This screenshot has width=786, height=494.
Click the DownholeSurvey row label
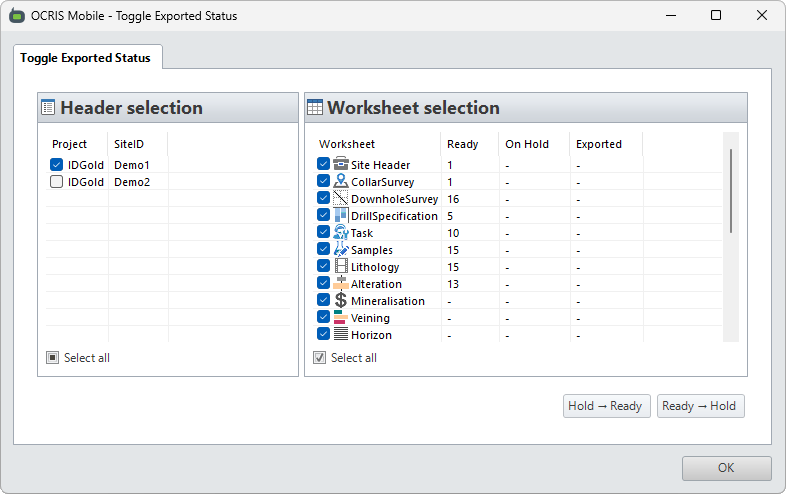click(x=395, y=199)
